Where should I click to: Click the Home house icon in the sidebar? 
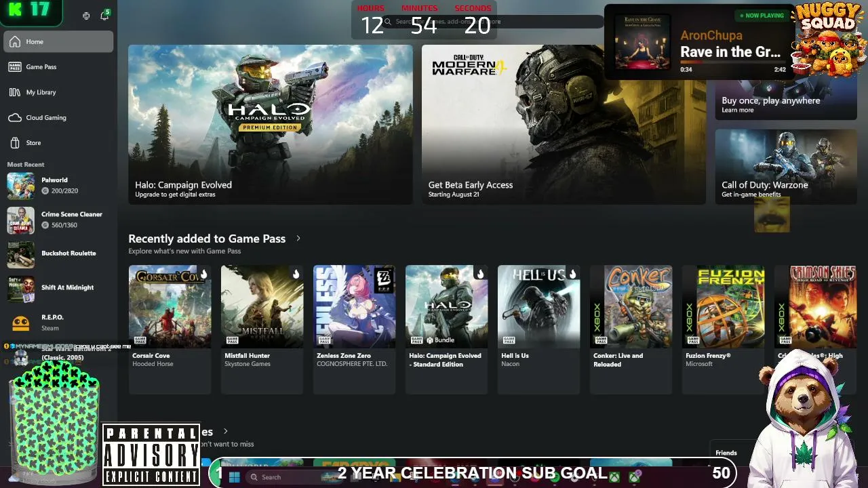(15, 42)
